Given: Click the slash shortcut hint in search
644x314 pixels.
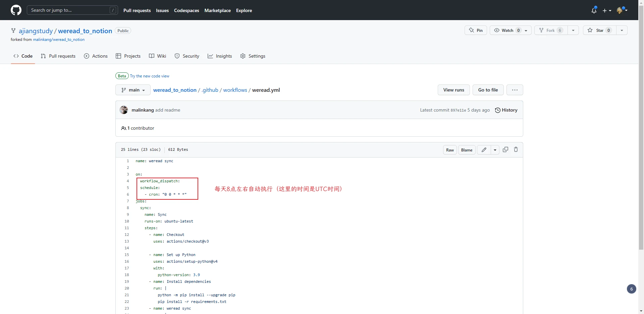Looking at the screenshot, I should pos(113,10).
